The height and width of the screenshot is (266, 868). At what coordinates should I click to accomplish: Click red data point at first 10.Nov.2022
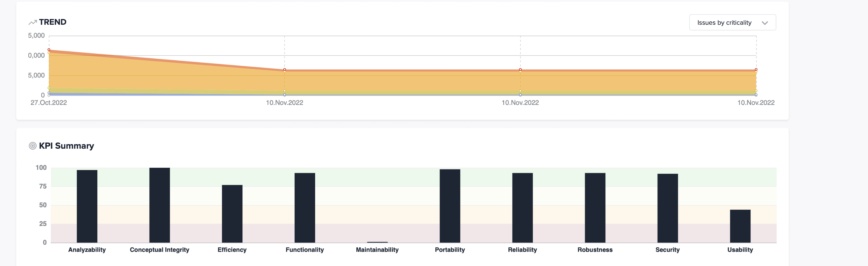click(285, 70)
